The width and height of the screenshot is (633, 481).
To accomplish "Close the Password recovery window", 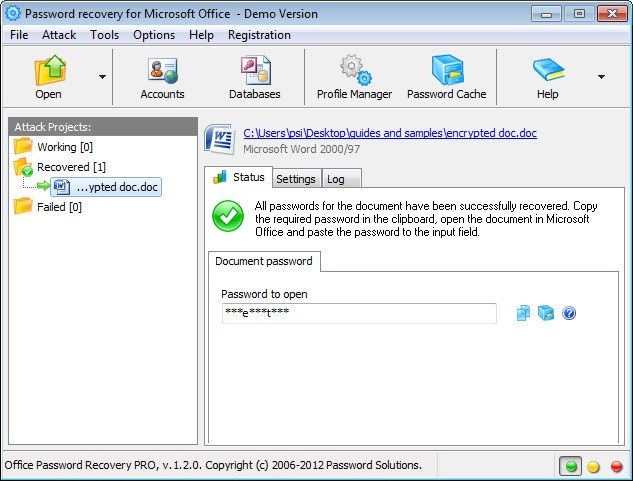I will coord(612,14).
